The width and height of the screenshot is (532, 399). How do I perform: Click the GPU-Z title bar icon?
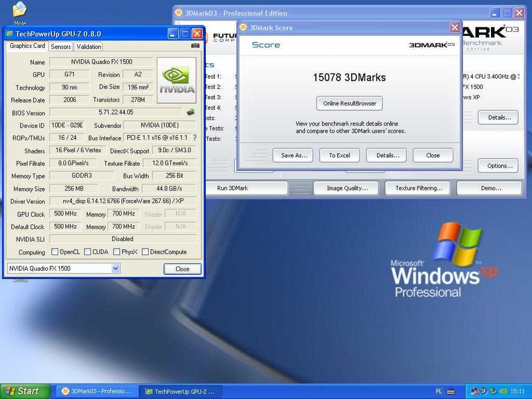point(9,34)
